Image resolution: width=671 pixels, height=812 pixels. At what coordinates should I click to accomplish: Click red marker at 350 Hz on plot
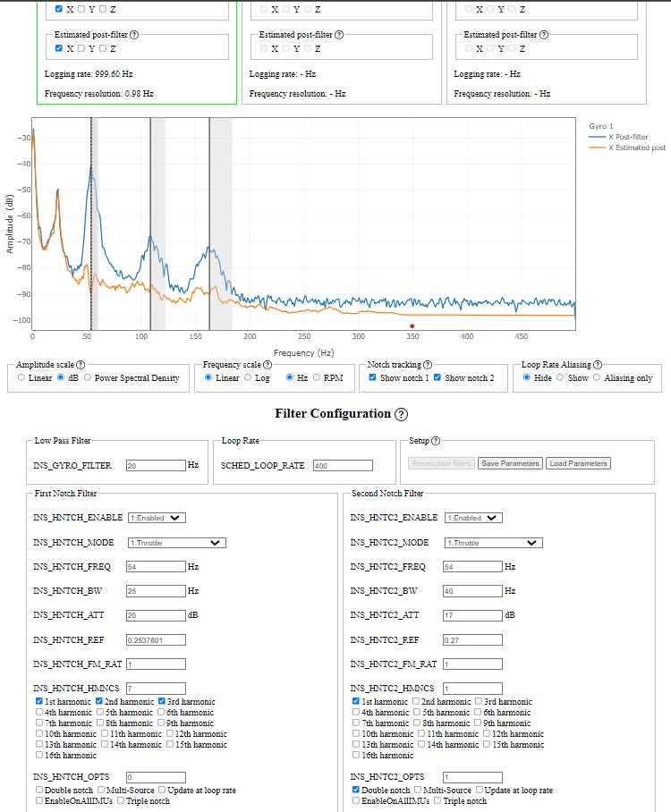point(412,326)
